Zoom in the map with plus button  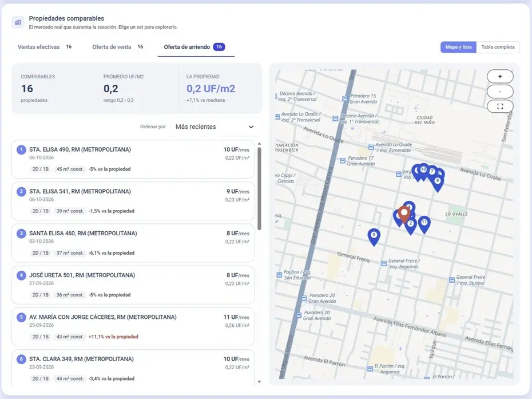click(500, 76)
